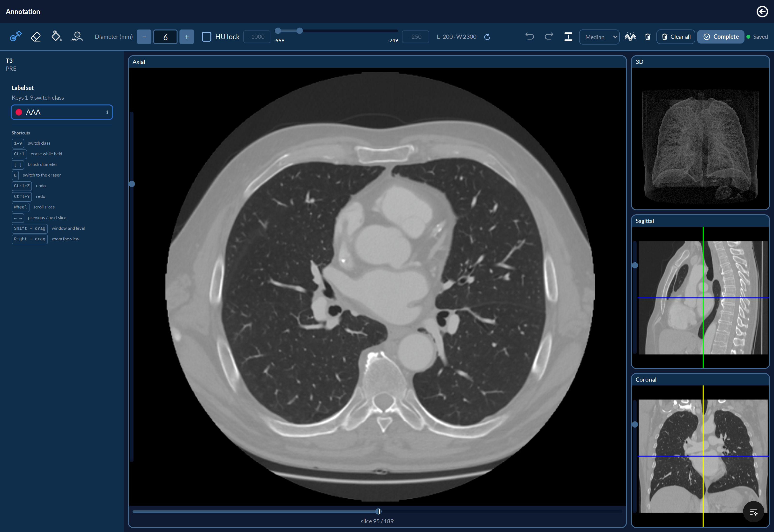Select the paint bucket fill tool

point(56,36)
